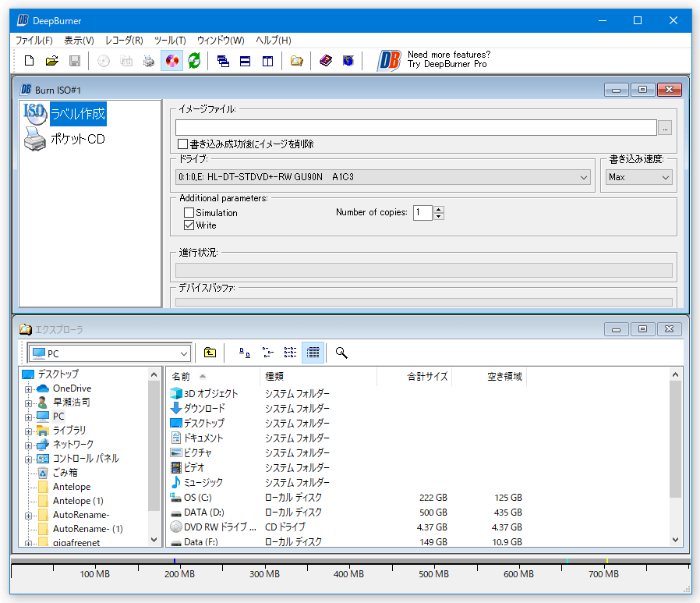The height and width of the screenshot is (603, 700).
Task: Expand the ライブラリ tree node
Action: coord(28,431)
